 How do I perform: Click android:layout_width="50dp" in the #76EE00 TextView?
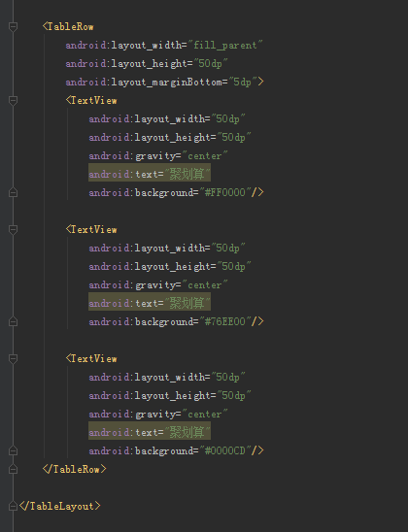(167, 248)
